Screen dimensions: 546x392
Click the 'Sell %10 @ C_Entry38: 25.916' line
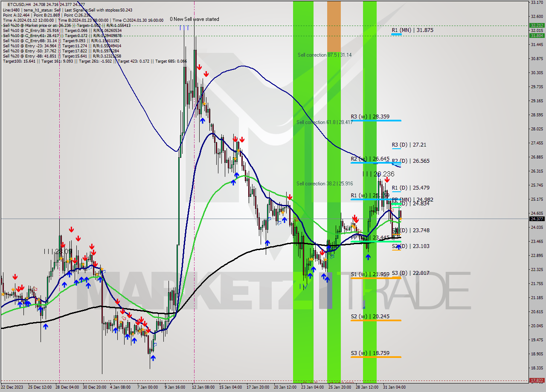(62, 31)
